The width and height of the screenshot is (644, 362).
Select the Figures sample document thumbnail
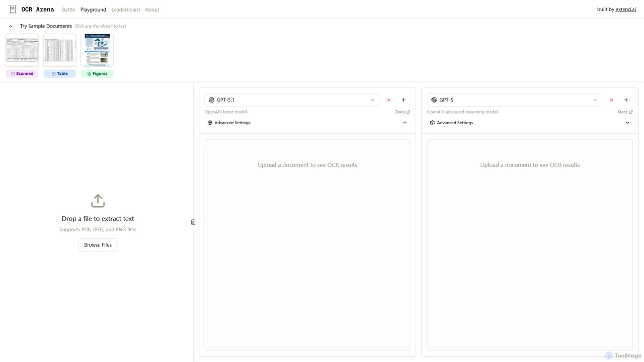97,50
